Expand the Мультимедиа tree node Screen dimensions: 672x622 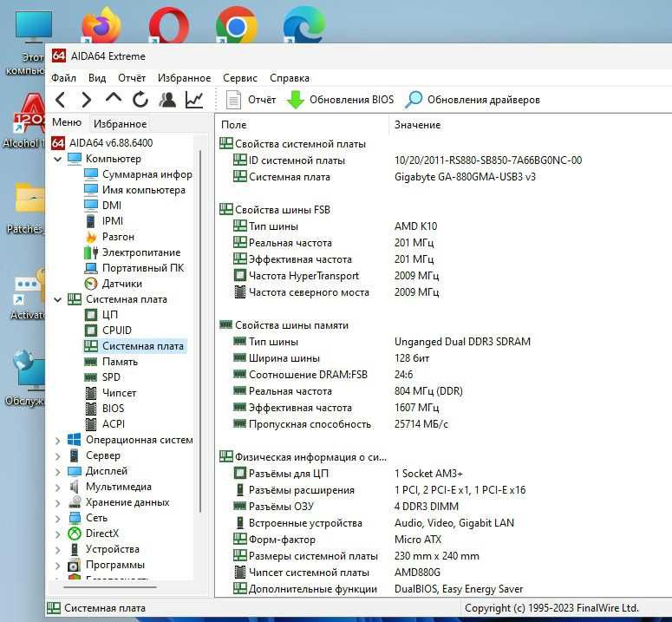[x=58, y=488]
